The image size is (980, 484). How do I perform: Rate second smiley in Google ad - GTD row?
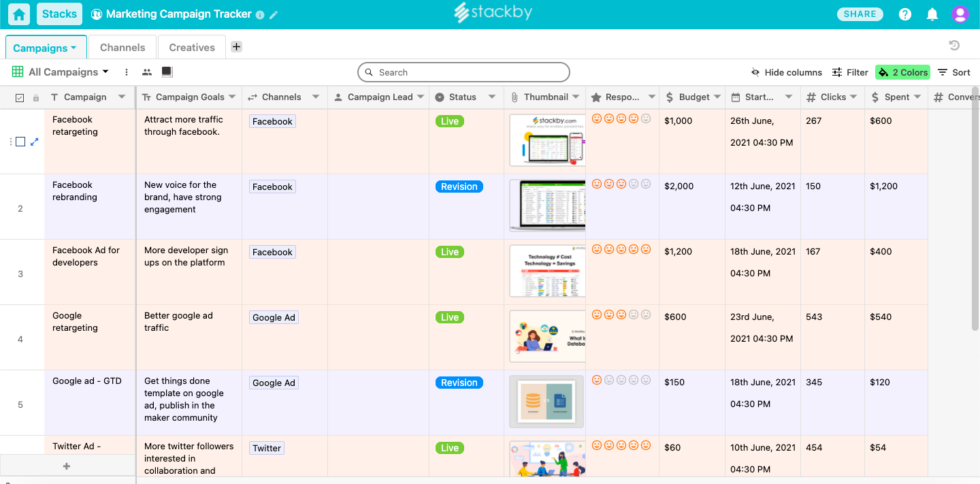pos(609,380)
